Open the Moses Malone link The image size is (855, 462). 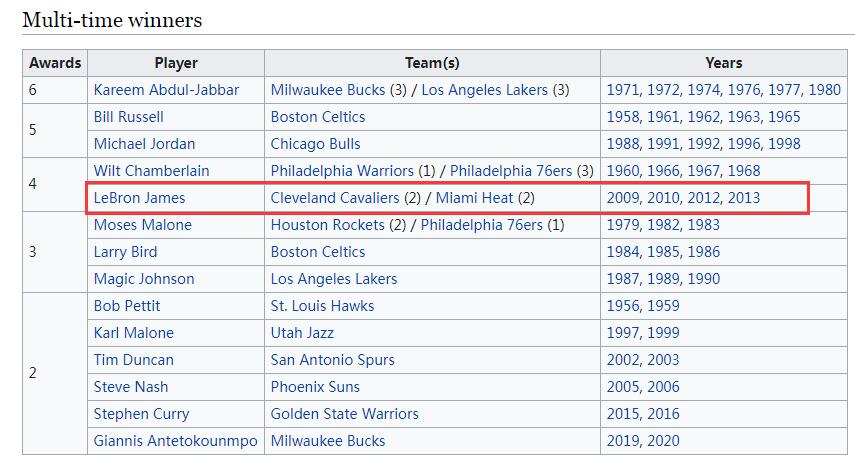142,225
